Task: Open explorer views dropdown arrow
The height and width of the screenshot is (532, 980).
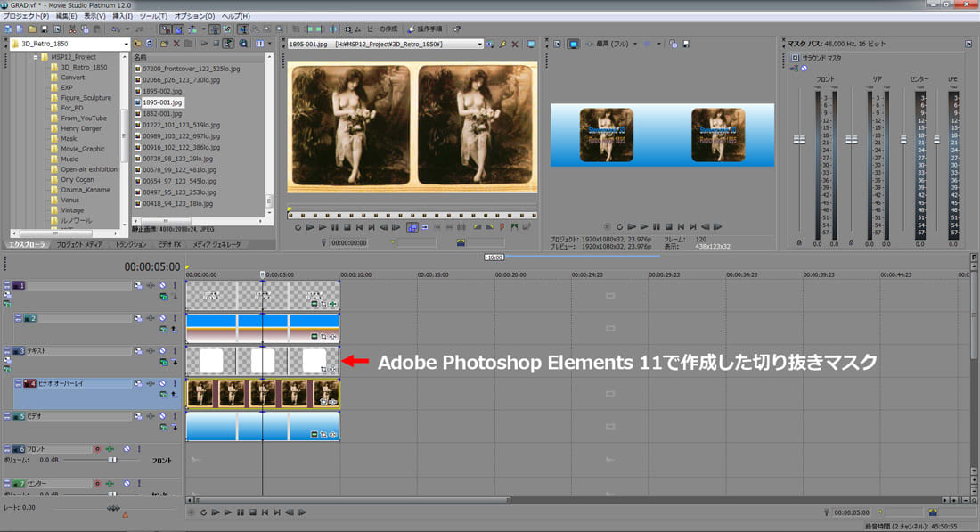Action: click(x=269, y=44)
